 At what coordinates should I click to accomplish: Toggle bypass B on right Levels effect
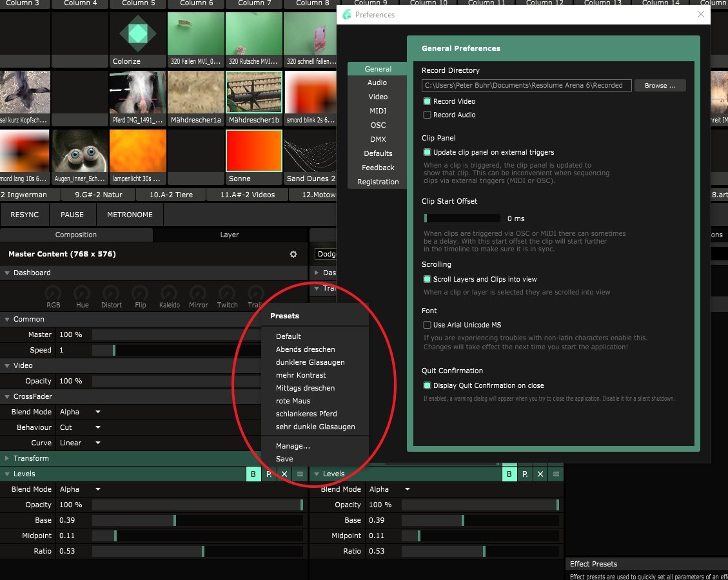point(509,474)
